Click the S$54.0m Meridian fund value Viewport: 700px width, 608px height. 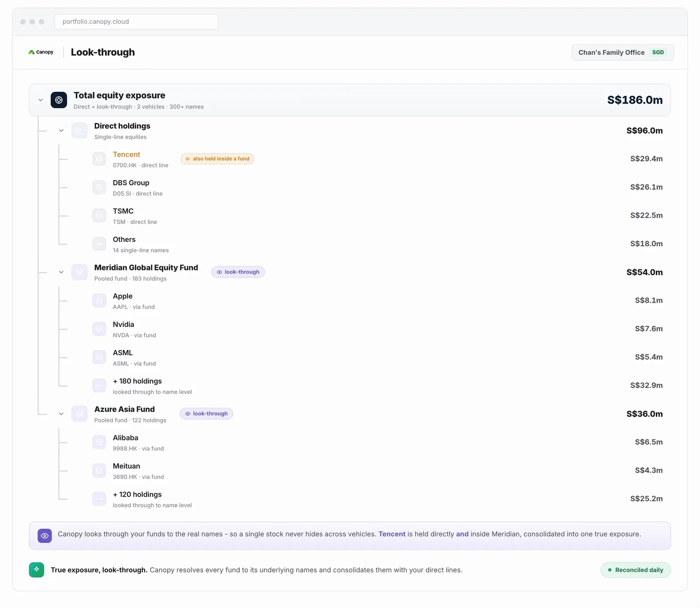[644, 273]
